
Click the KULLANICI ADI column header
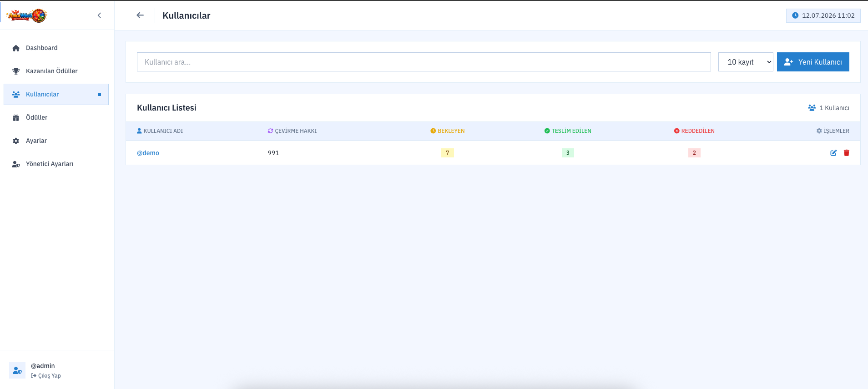[x=160, y=131]
